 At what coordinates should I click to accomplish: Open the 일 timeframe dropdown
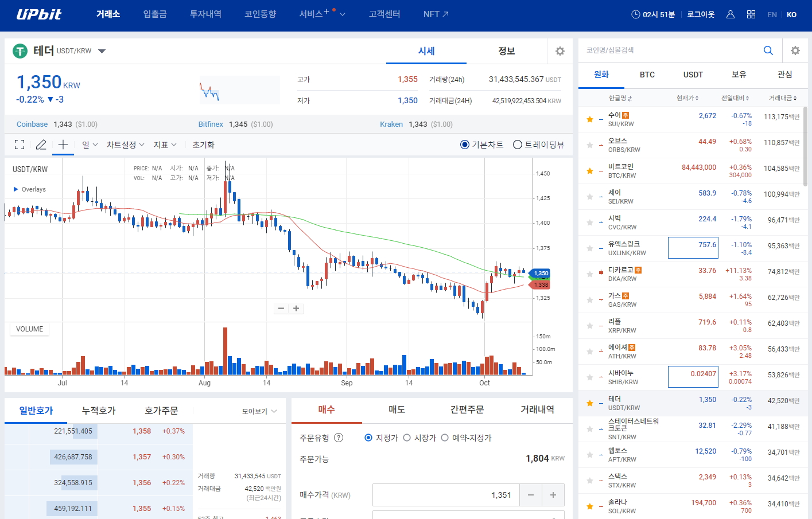click(x=90, y=145)
